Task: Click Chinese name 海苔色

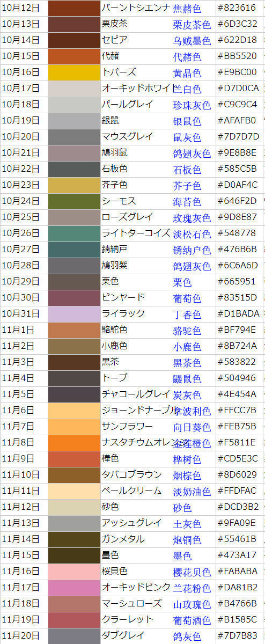Action: (187, 202)
